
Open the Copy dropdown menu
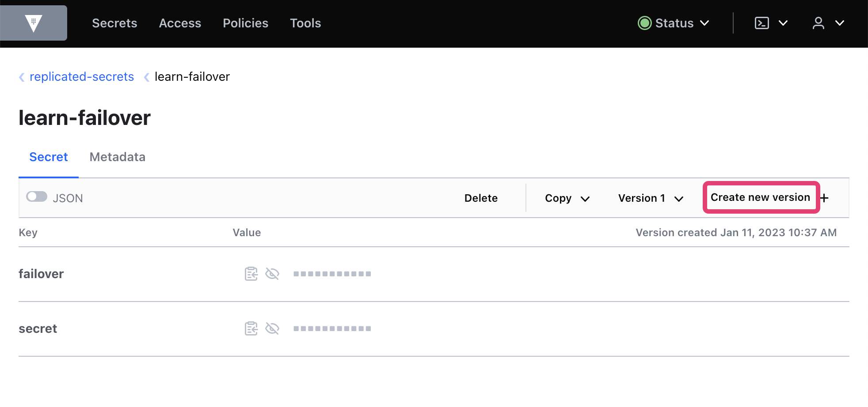tap(567, 198)
